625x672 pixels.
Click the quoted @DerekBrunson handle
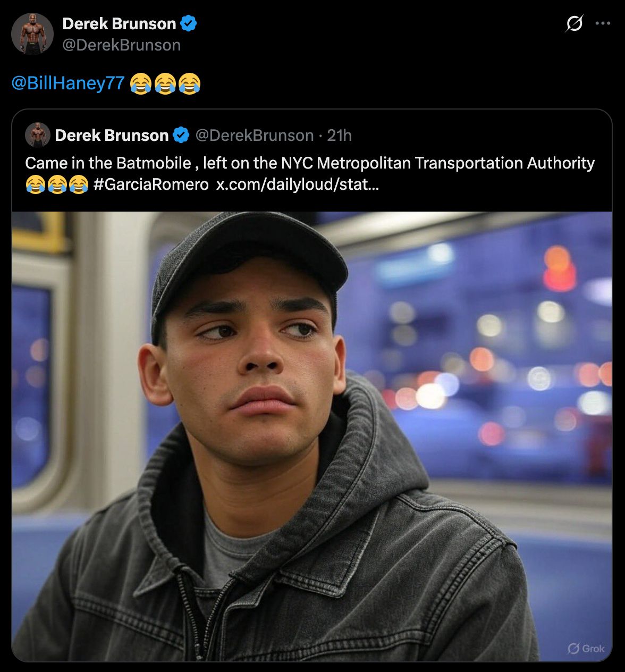tap(255, 136)
